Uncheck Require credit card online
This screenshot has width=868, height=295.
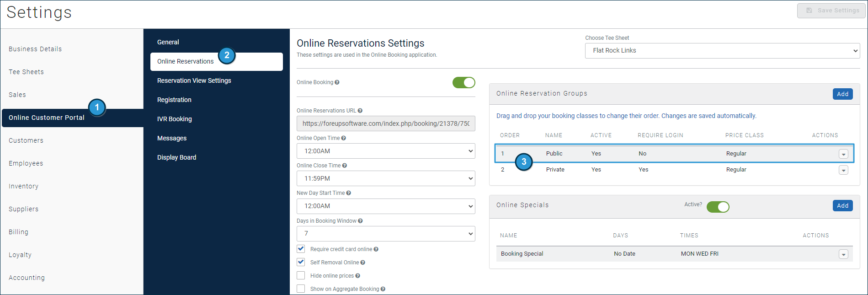pos(301,249)
